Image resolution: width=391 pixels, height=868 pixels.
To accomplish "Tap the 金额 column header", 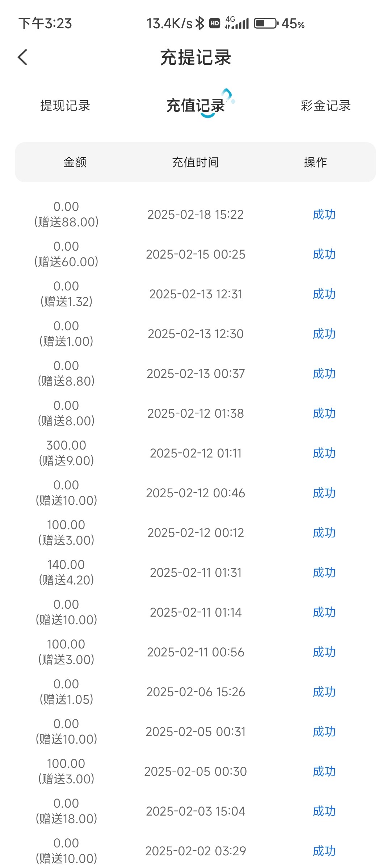I will click(75, 162).
